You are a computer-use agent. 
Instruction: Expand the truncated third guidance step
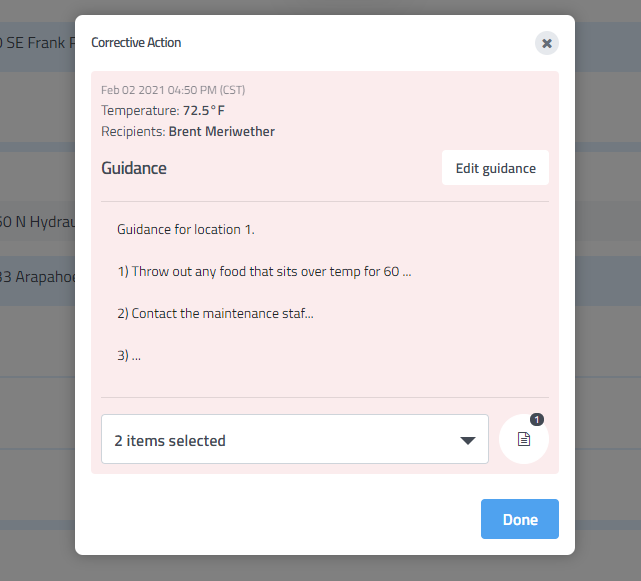(x=128, y=355)
